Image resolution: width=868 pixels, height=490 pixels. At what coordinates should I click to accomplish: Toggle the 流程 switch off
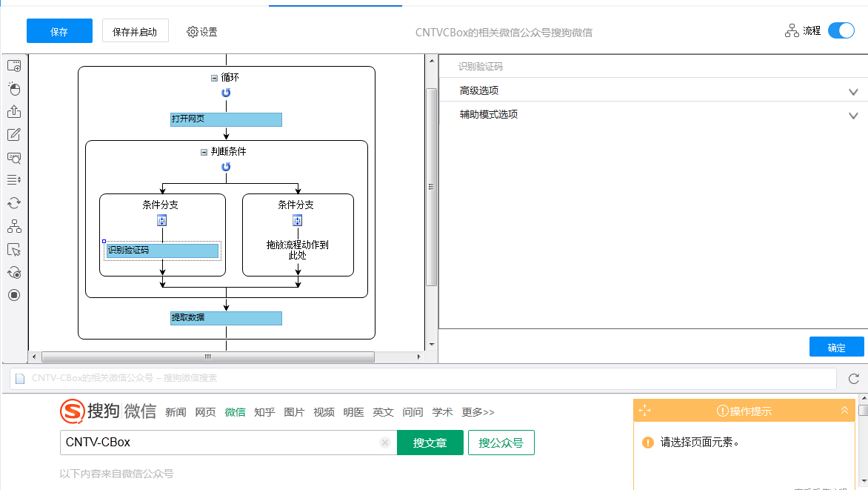pyautogui.click(x=841, y=30)
